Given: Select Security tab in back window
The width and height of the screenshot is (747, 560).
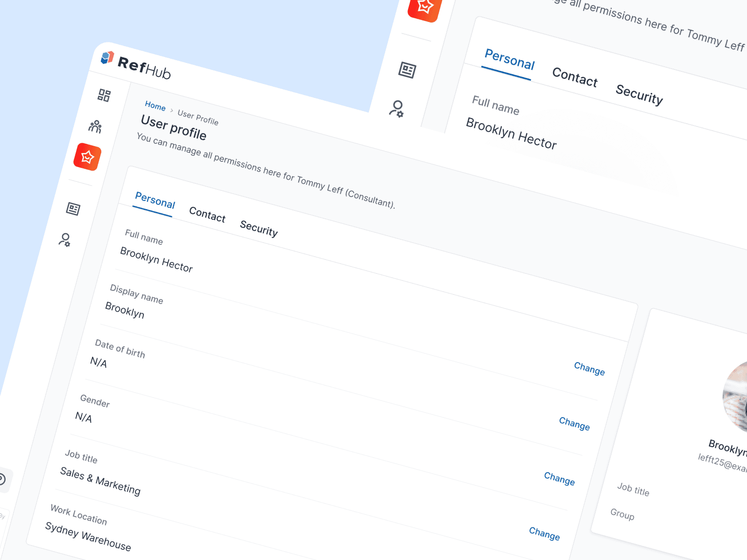Looking at the screenshot, I should (639, 95).
